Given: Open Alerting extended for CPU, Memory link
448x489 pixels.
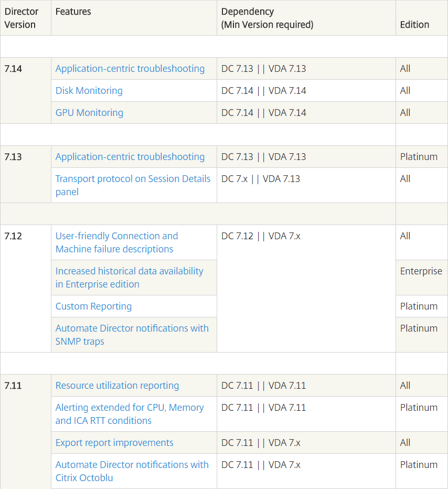Looking at the screenshot, I should tap(130, 414).
